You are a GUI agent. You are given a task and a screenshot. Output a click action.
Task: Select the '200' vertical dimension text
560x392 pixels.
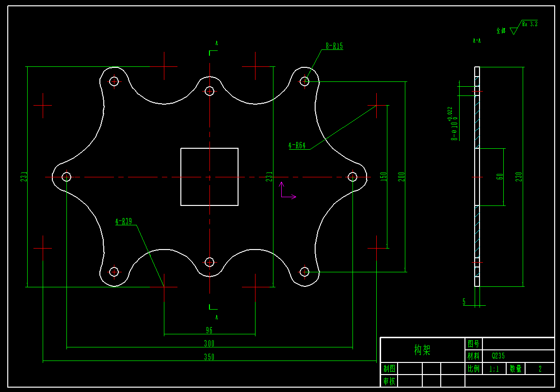coord(401,177)
